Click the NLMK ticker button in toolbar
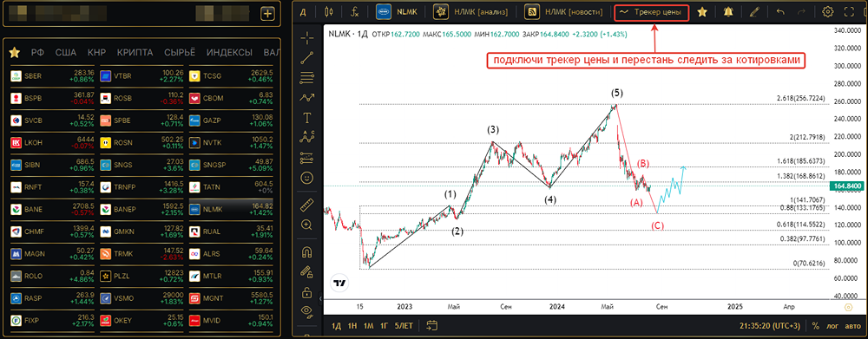Image resolution: width=868 pixels, height=339 pixels. (x=397, y=11)
